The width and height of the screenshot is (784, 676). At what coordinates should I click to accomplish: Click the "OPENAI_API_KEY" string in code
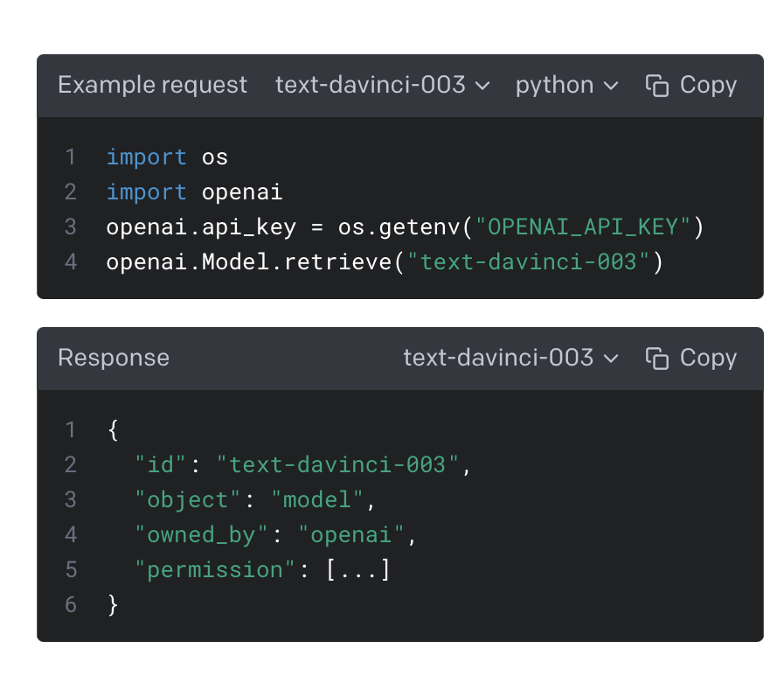582,227
